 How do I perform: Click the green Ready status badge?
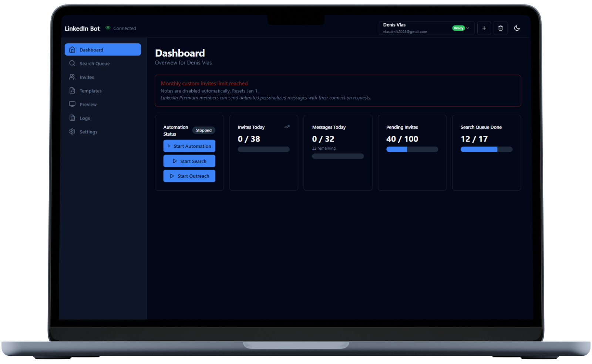click(x=458, y=28)
